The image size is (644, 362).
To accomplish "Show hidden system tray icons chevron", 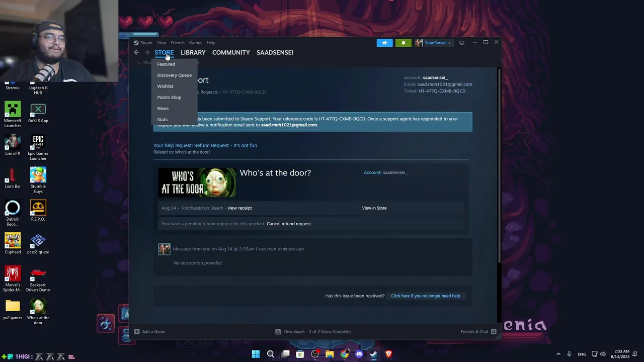I will click(x=558, y=354).
